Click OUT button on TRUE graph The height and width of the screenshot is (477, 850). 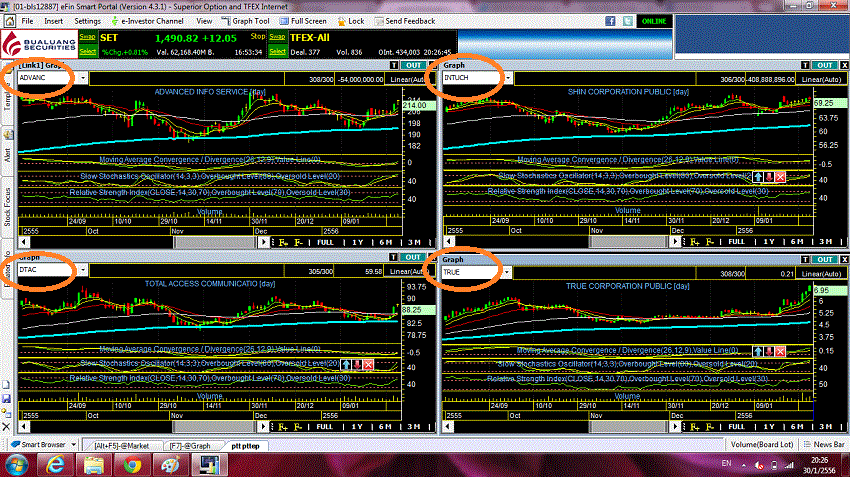(x=825, y=260)
